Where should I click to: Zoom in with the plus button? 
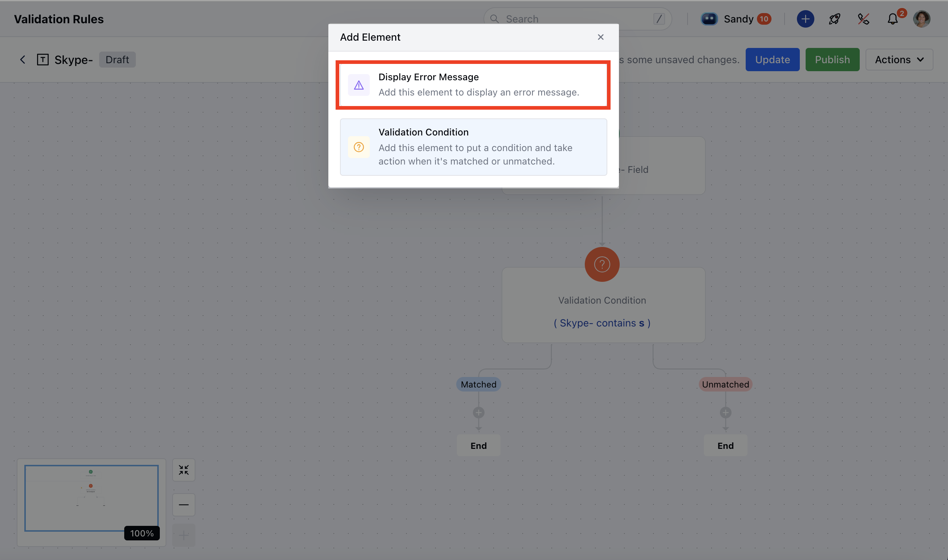pyautogui.click(x=184, y=535)
